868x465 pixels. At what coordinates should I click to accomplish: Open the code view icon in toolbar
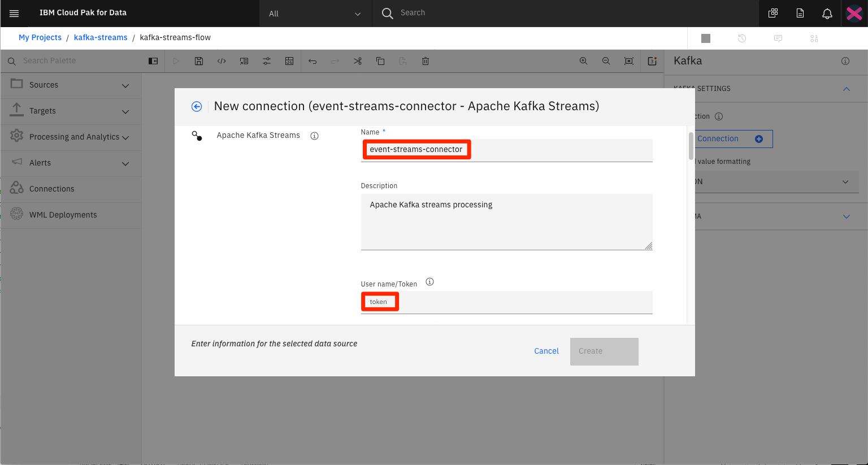point(222,61)
